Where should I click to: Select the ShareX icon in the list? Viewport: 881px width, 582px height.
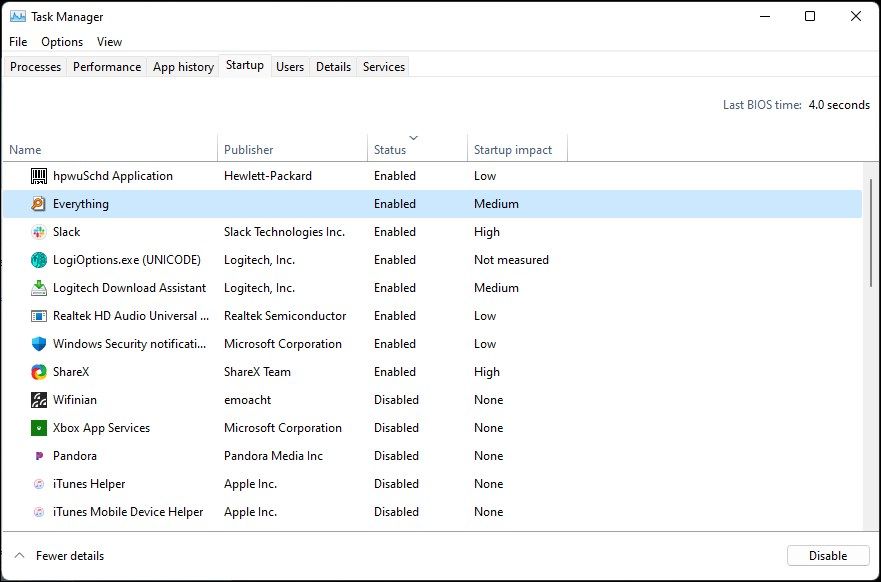[37, 371]
